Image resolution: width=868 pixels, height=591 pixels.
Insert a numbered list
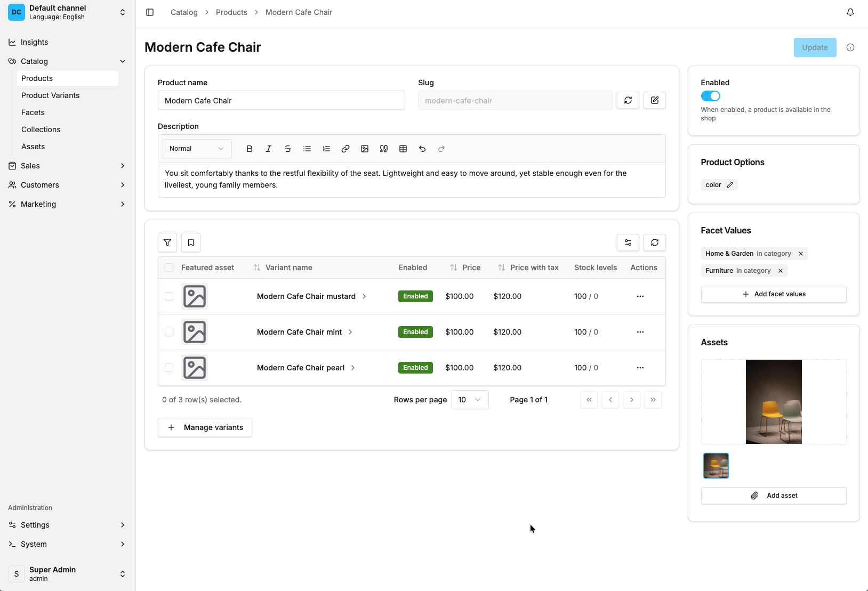tap(326, 149)
